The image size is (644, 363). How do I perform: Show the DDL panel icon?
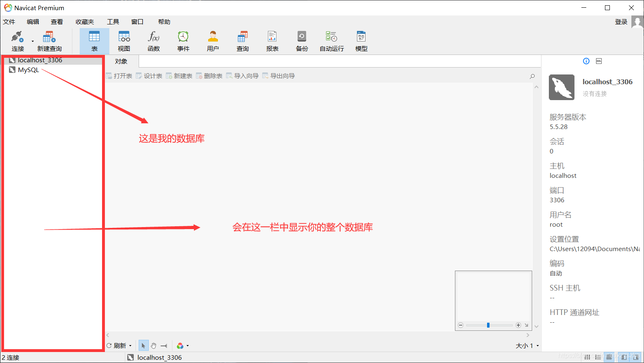click(x=599, y=61)
